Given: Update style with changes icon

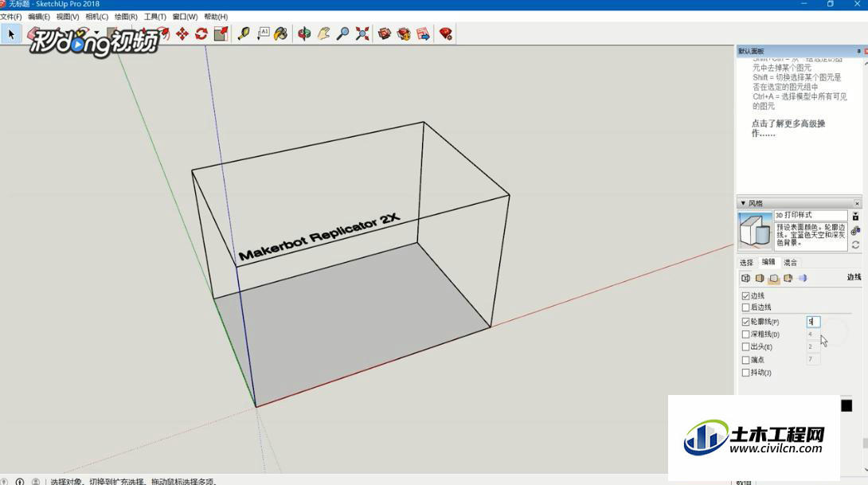Looking at the screenshot, I should click(x=856, y=244).
